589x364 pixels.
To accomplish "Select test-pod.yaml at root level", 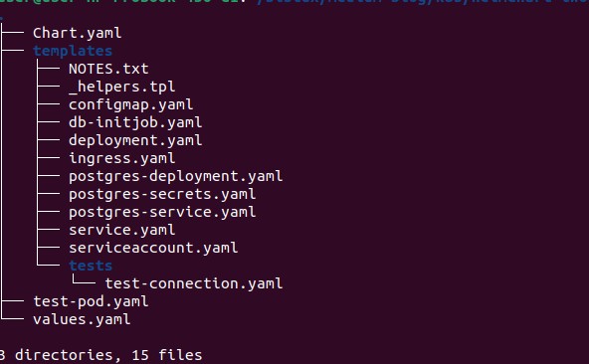I will pos(91,301).
